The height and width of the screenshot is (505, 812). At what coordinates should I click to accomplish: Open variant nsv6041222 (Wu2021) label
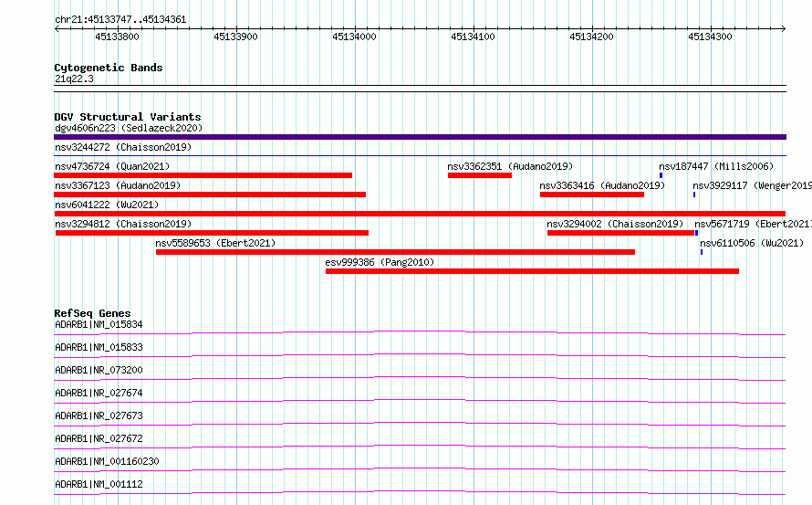[107, 205]
